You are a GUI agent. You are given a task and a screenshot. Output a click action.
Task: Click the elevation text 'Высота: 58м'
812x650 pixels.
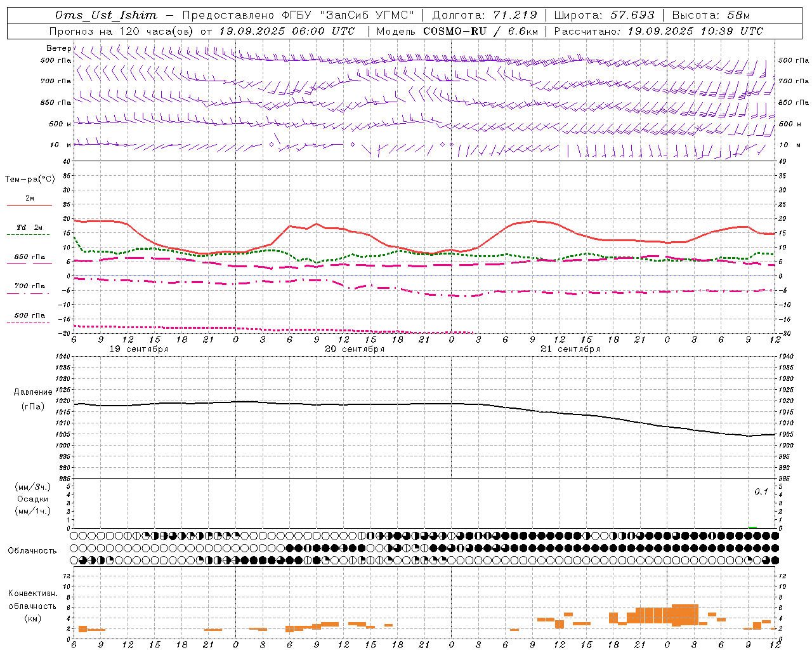tap(711, 15)
